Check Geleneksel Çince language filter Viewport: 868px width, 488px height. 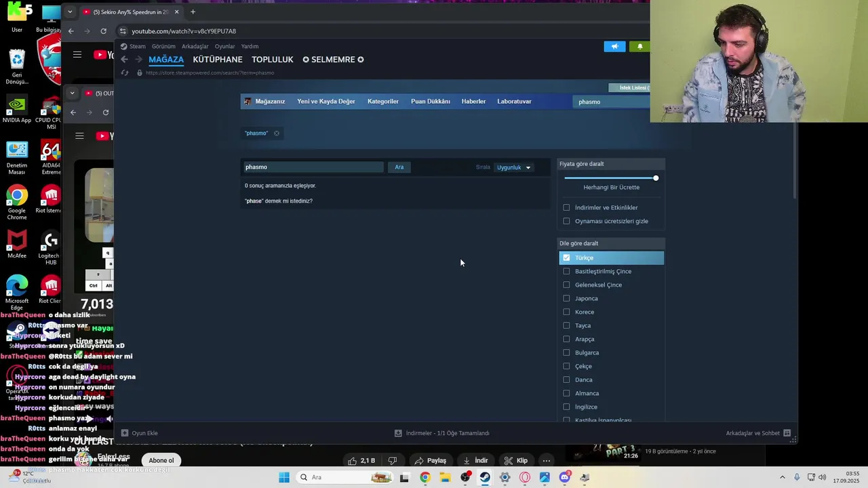pos(566,285)
